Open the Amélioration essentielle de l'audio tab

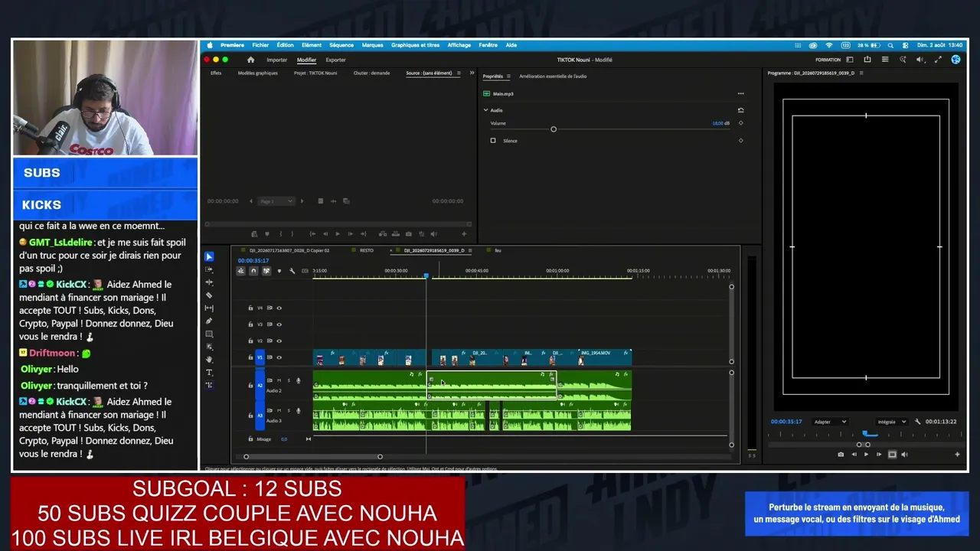(x=553, y=77)
